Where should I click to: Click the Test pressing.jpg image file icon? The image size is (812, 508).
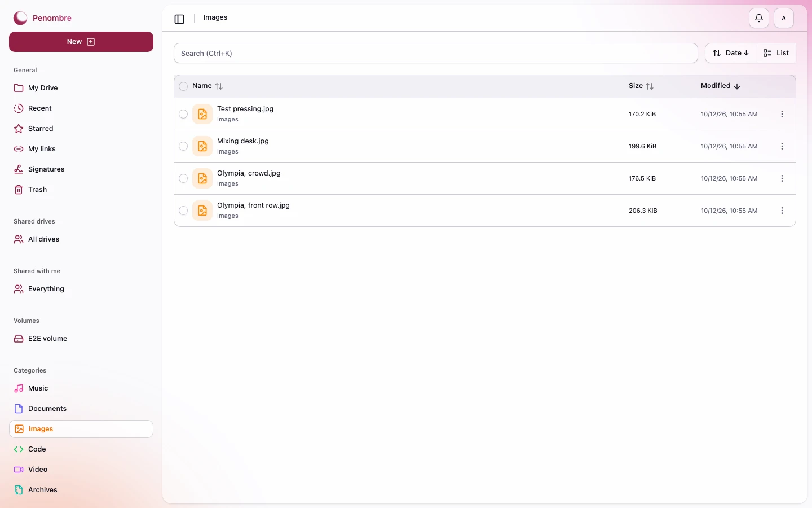coord(202,114)
